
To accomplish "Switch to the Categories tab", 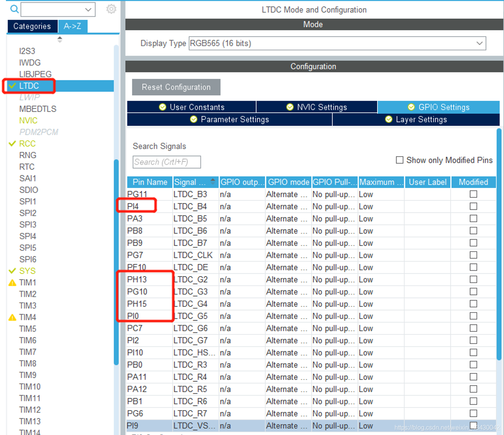I will pos(32,26).
